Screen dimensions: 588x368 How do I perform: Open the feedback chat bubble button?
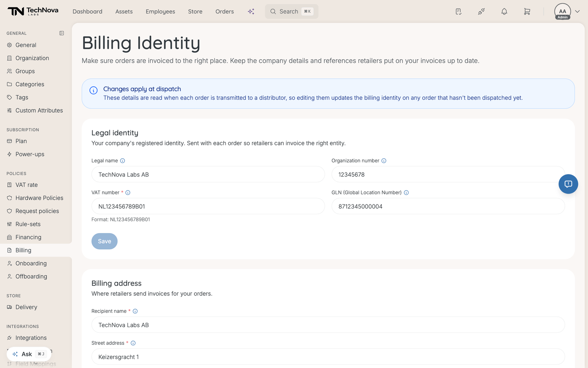568,184
